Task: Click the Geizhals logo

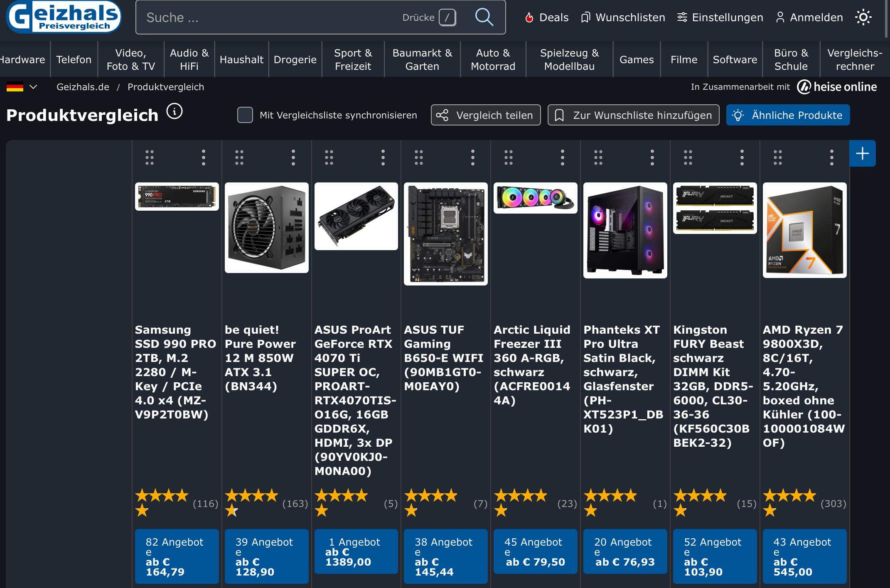Action: point(64,17)
